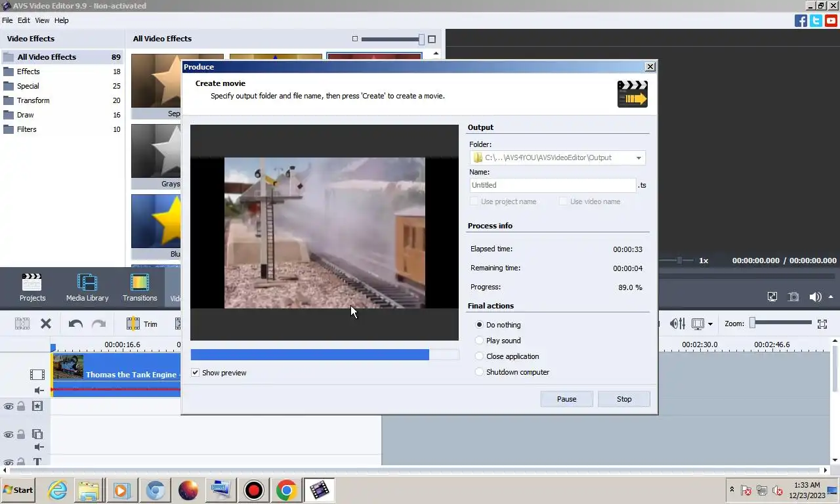Open the audio mixer icon
Image resolution: width=840 pixels, height=504 pixels.
pyautogui.click(x=677, y=324)
